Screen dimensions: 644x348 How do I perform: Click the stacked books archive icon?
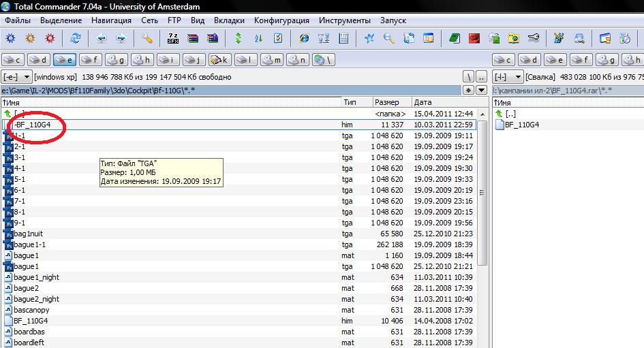[x=193, y=39]
